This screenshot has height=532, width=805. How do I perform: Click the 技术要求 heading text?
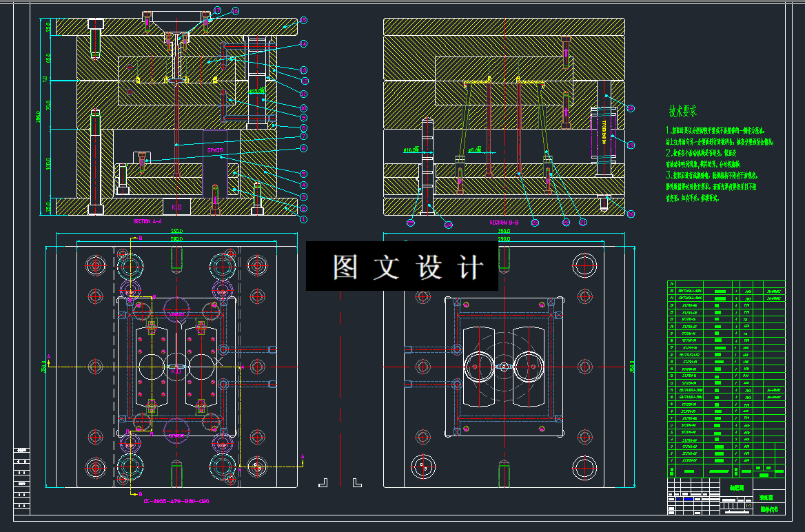(x=683, y=111)
